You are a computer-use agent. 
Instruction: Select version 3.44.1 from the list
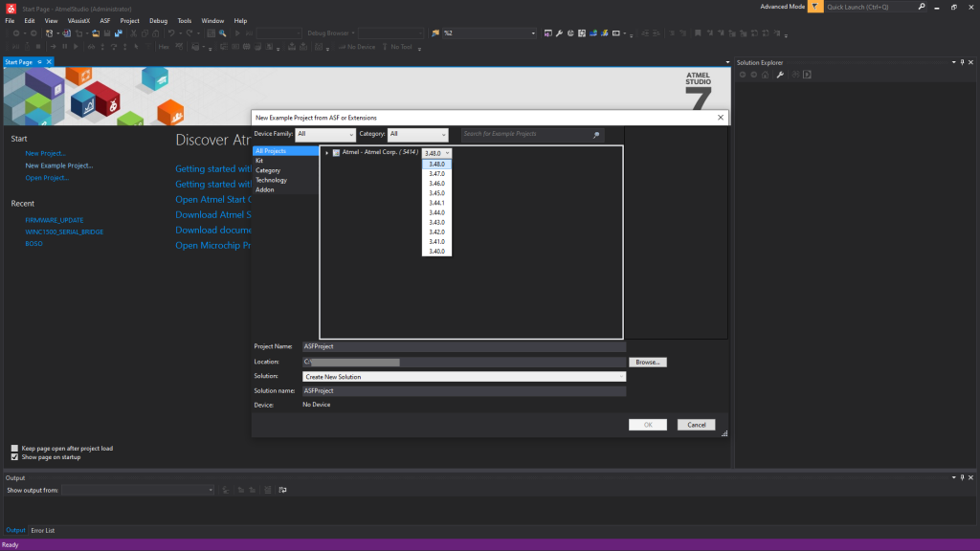436,203
